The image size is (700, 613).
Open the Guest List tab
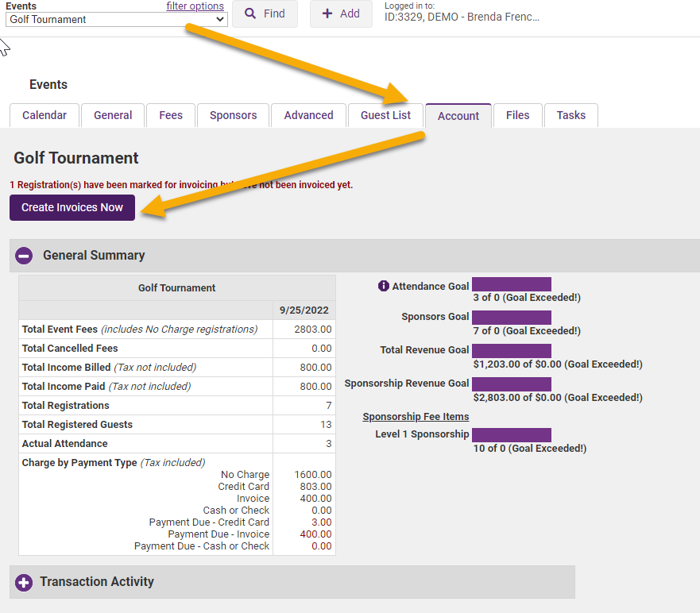coord(385,115)
